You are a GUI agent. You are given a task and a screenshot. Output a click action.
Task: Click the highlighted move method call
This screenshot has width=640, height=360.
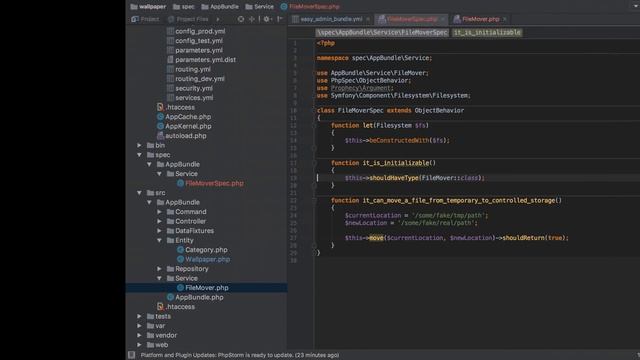pyautogui.click(x=376, y=238)
